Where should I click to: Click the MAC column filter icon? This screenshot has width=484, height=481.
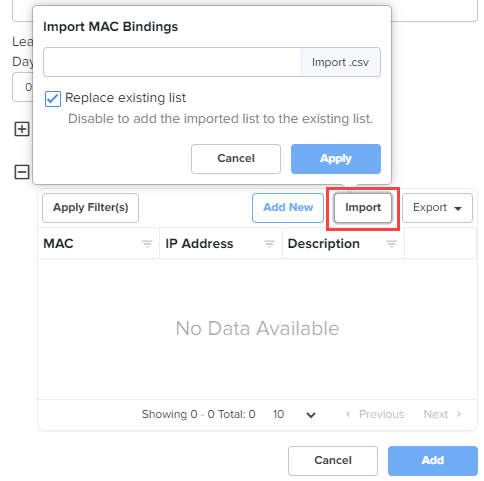tap(147, 244)
